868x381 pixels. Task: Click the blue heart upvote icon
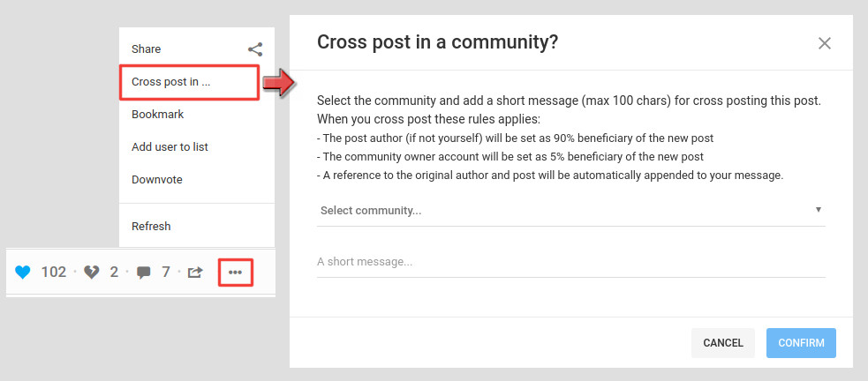[x=23, y=272]
